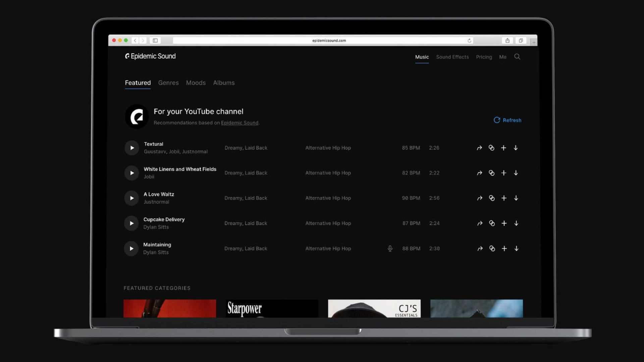Switch to the Albums tab
The width and height of the screenshot is (644, 362).
coord(224,83)
